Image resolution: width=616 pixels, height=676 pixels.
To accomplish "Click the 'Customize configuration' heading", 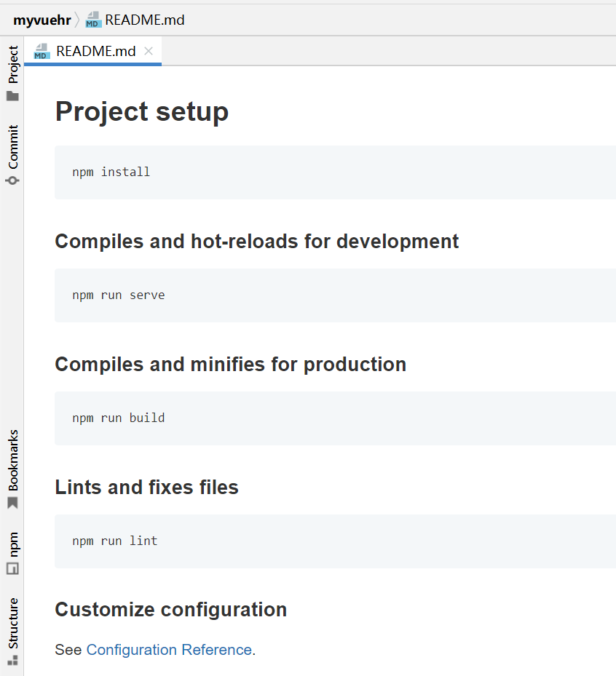I will pos(171,610).
